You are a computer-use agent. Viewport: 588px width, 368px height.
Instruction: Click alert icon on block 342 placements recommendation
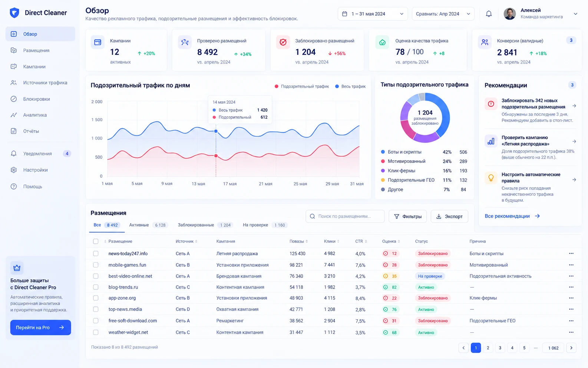click(x=491, y=104)
